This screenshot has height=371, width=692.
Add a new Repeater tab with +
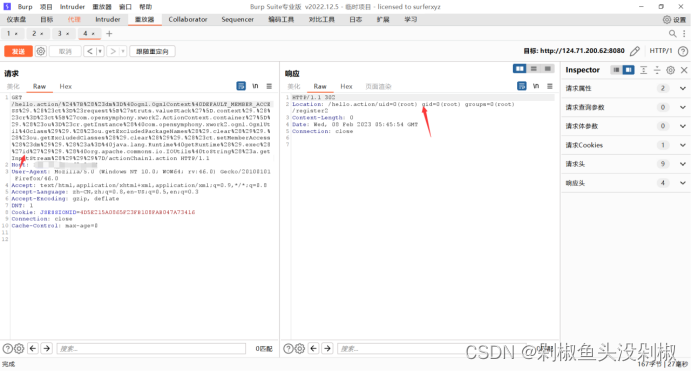coord(109,34)
